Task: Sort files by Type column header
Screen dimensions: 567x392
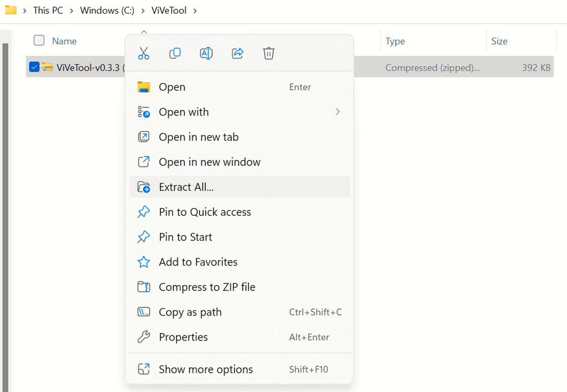Action: (x=395, y=41)
